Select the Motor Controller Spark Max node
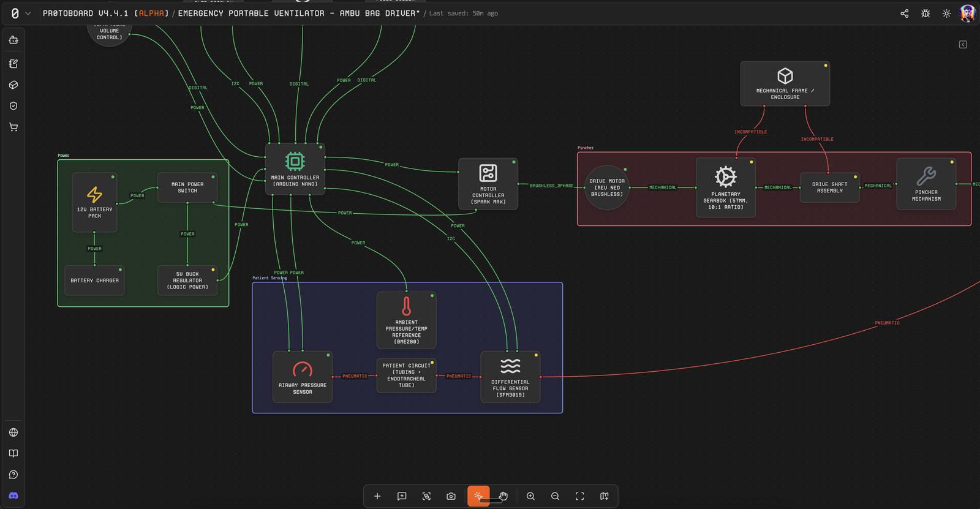980x509 pixels. 488,184
